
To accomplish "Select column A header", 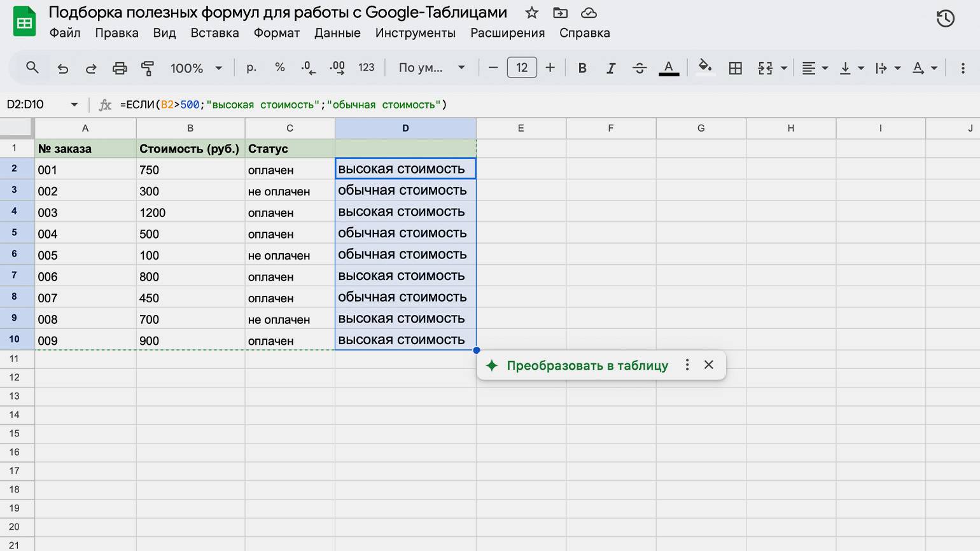I will (x=85, y=128).
